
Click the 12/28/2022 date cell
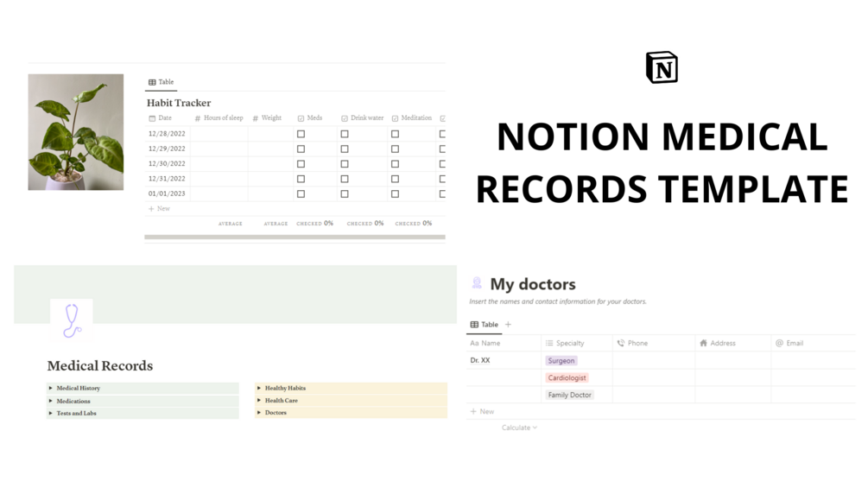[x=167, y=134]
